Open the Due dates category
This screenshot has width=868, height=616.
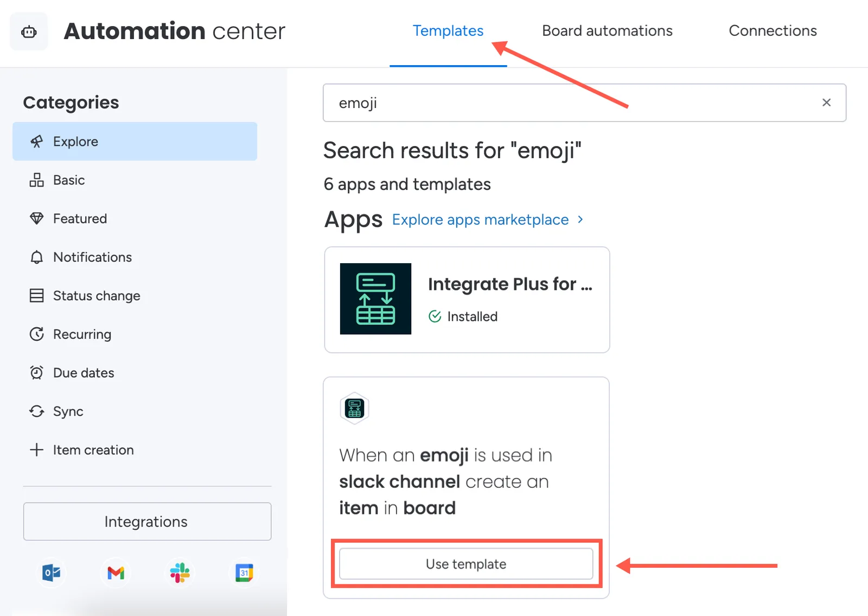(x=135, y=373)
